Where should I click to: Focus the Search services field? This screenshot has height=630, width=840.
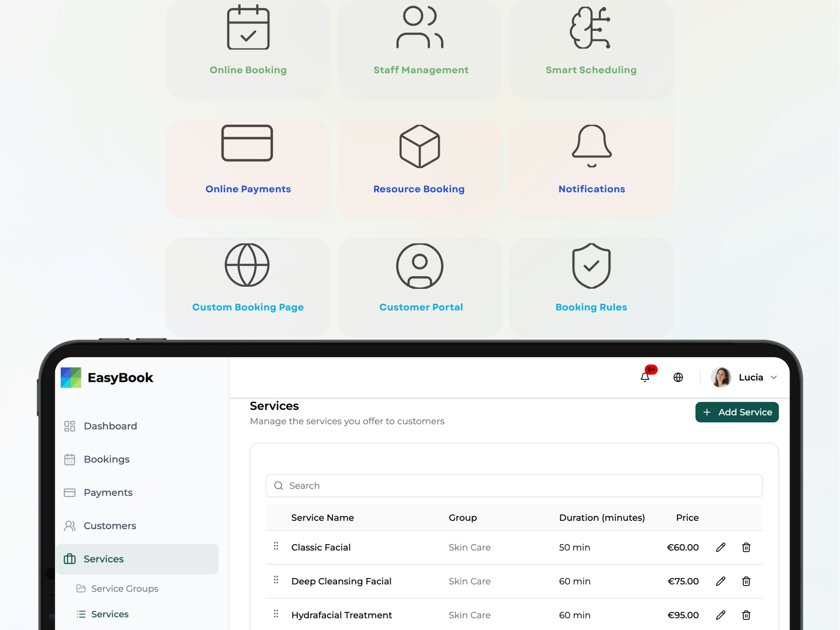[x=514, y=486]
